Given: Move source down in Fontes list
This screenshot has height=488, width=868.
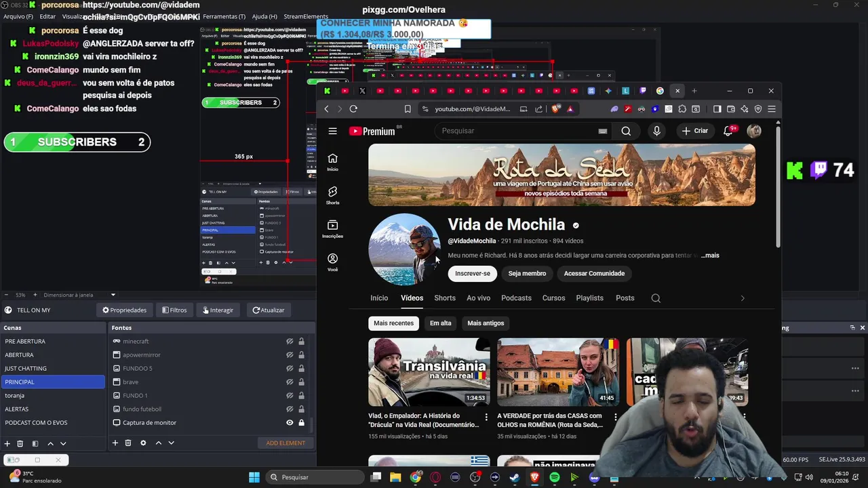Looking at the screenshot, I should click(172, 443).
